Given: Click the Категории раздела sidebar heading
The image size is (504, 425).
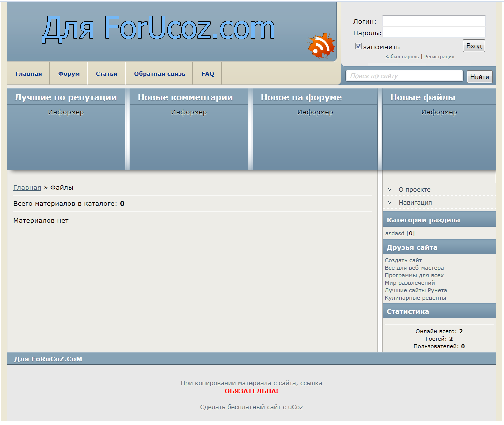Looking at the screenshot, I should tap(423, 220).
